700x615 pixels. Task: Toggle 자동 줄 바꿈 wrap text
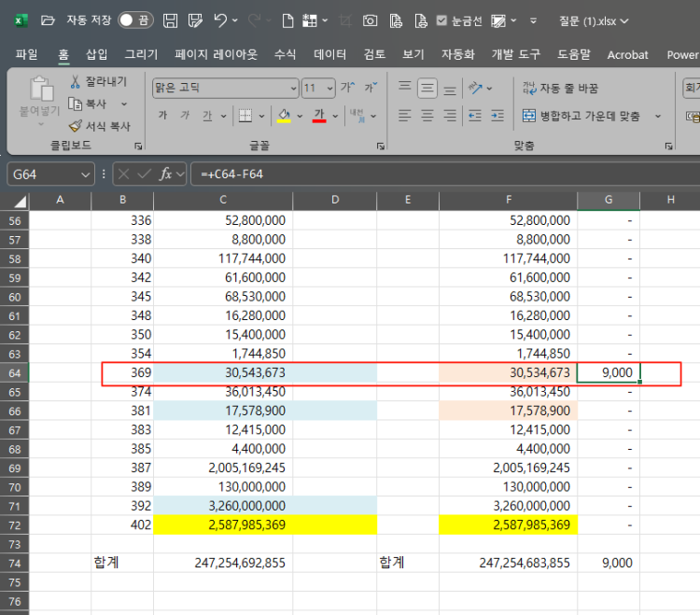coord(560,89)
